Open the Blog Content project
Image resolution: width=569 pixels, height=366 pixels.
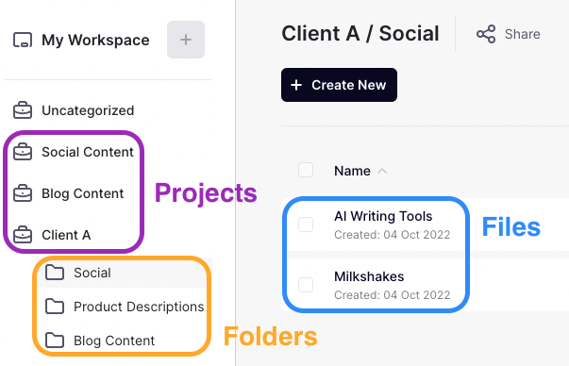pos(83,193)
